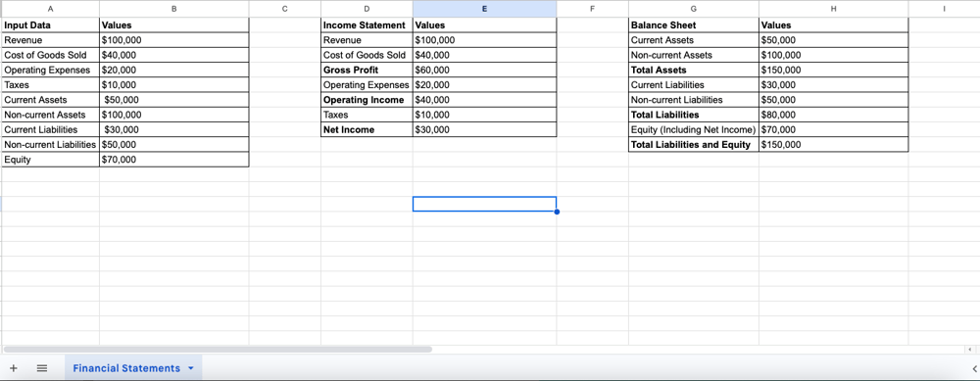The height and width of the screenshot is (381, 980).
Task: Click the "Values" header next to Balance Sheet
Action: (x=834, y=25)
